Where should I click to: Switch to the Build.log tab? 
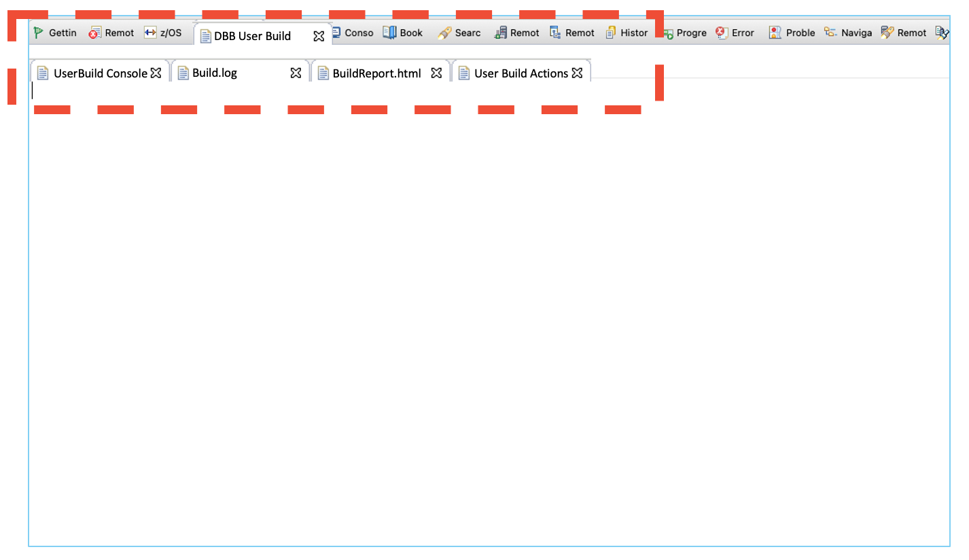click(215, 73)
